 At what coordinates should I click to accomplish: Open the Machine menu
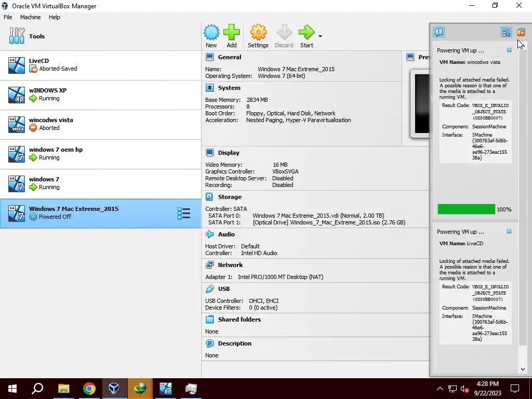(30, 17)
